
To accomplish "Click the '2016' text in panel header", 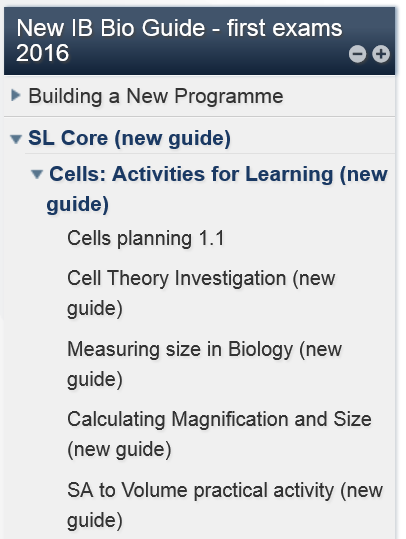I will 43,53.
